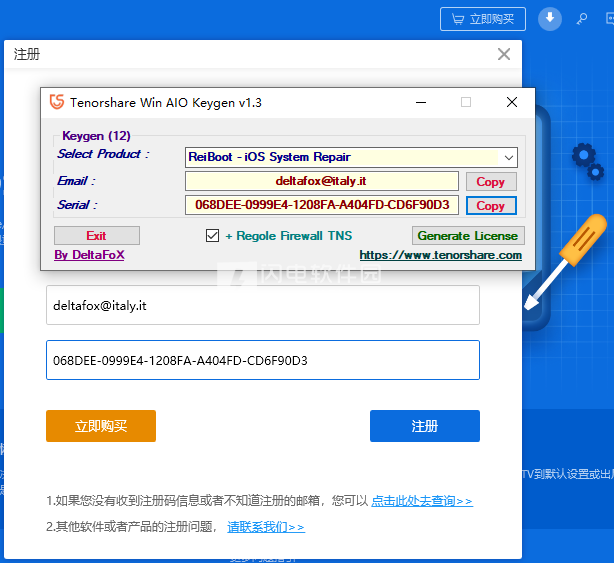This screenshot has height=563, width=614.
Task: Click the dropdown arrow of product combo box
Action: 509,157
